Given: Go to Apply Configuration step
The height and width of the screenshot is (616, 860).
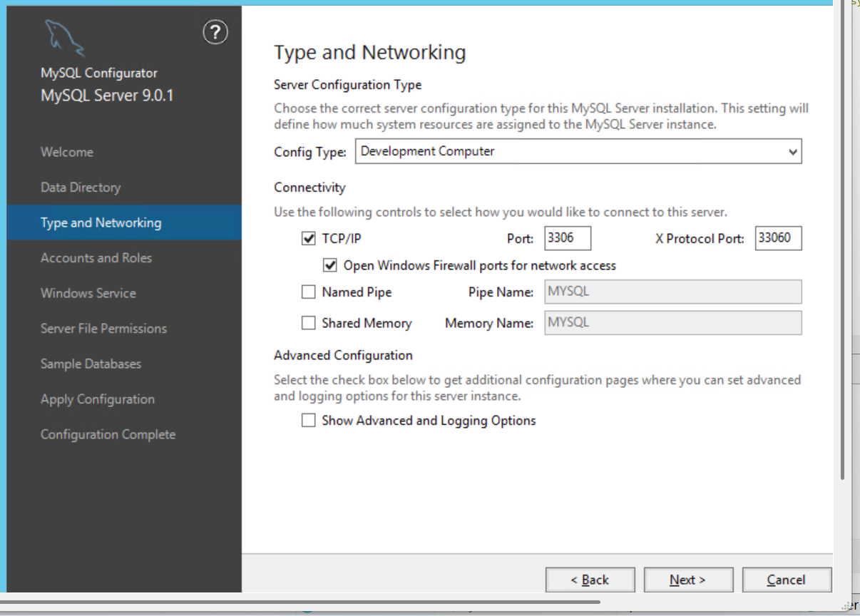Looking at the screenshot, I should point(98,399).
